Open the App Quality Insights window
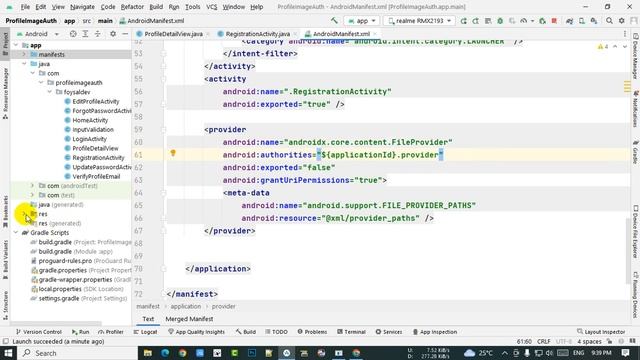Image resolution: width=640 pixels, height=360 pixels. 196,332
